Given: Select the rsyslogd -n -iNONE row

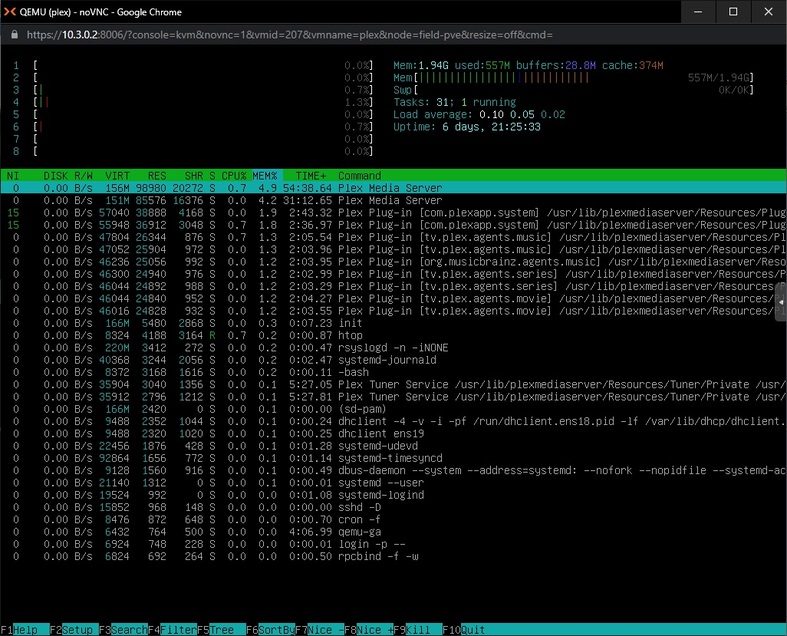Looking at the screenshot, I should [x=394, y=348].
